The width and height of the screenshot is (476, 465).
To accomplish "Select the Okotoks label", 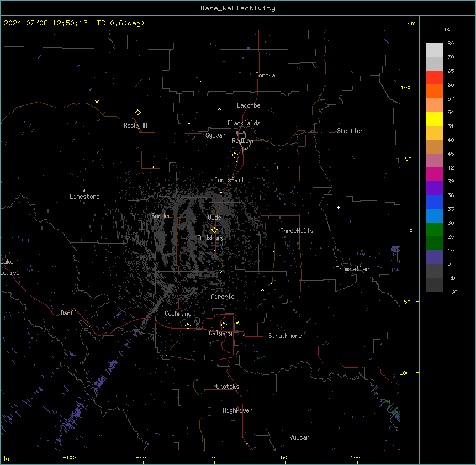I will coord(228,387).
